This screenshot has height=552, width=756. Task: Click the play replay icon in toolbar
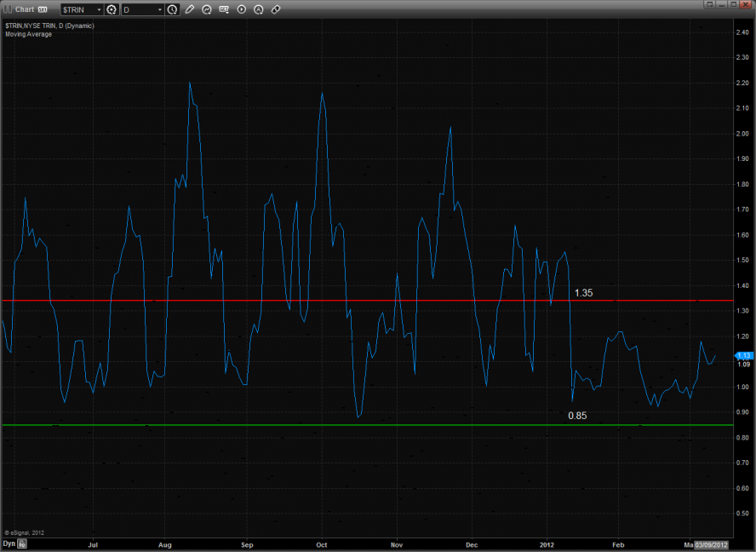pyautogui.click(x=242, y=9)
